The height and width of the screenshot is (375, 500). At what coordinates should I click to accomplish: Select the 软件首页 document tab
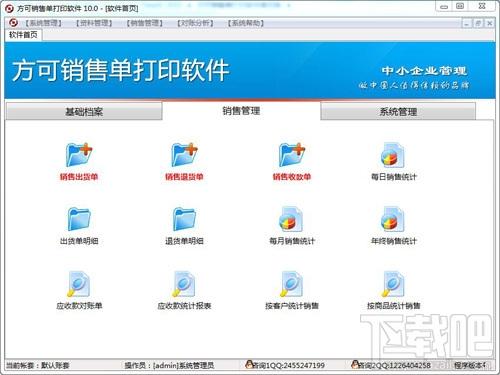pyautogui.click(x=23, y=35)
